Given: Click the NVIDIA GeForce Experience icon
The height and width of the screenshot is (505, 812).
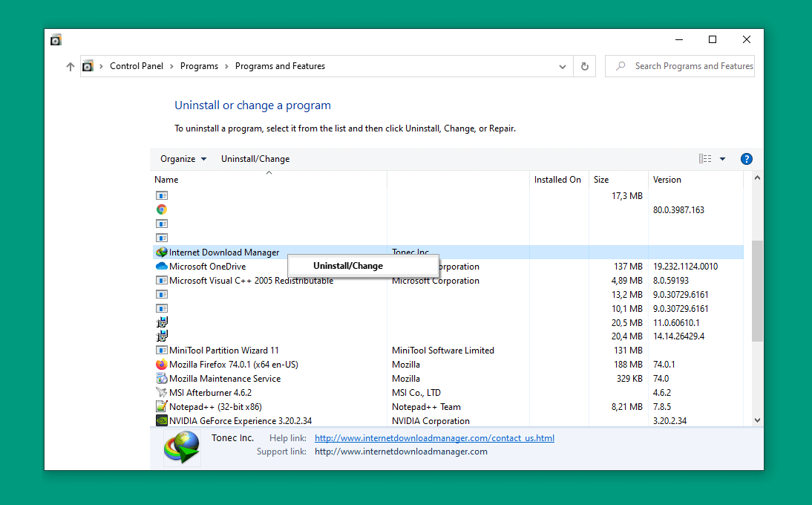Looking at the screenshot, I should pos(162,420).
